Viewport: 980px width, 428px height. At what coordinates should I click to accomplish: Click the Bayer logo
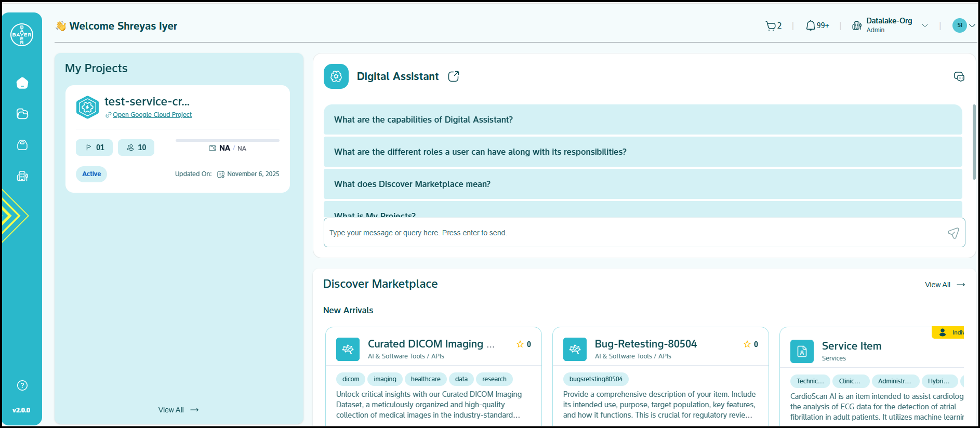tap(22, 35)
